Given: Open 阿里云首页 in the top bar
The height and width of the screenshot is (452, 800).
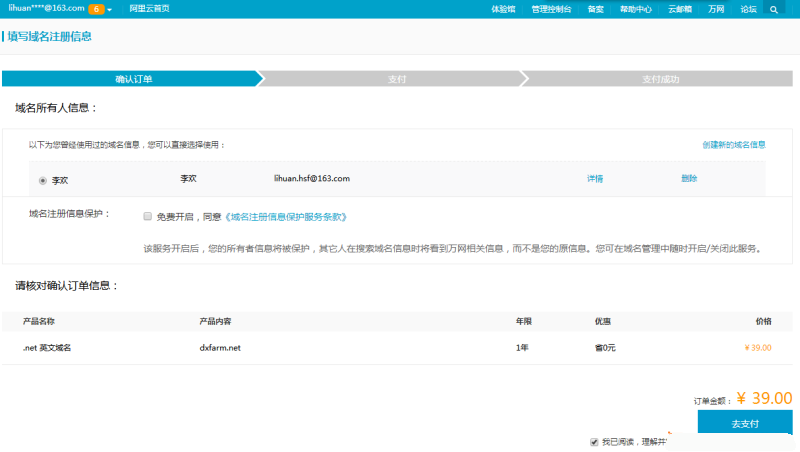Looking at the screenshot, I should pos(149,9).
